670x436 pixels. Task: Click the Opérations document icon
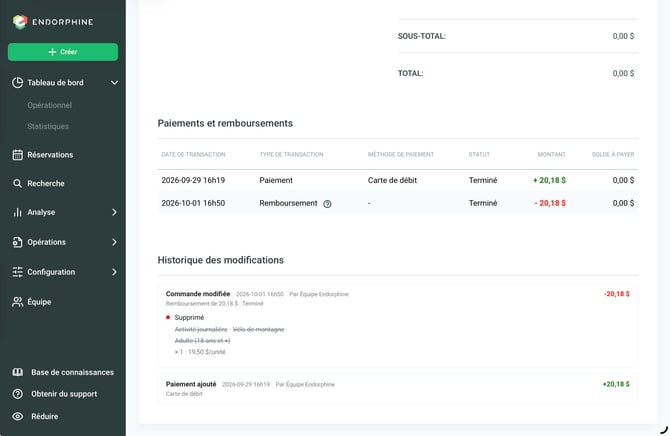18,242
